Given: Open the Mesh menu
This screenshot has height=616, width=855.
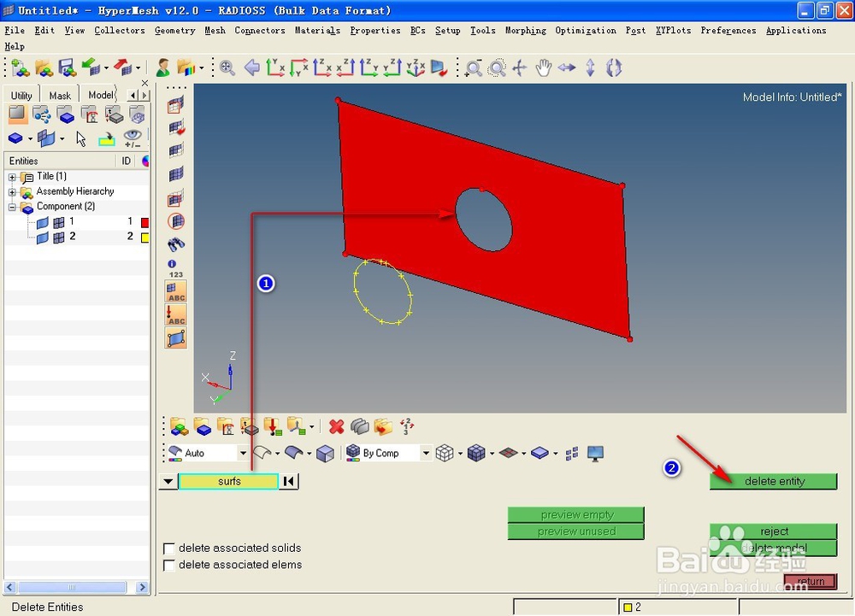Looking at the screenshot, I should 215,31.
